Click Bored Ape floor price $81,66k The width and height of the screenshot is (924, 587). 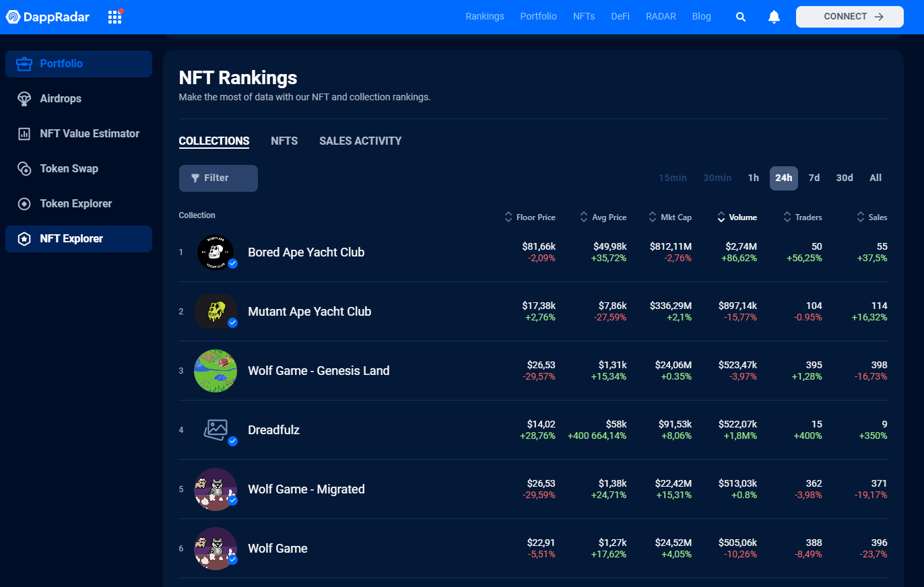(539, 246)
